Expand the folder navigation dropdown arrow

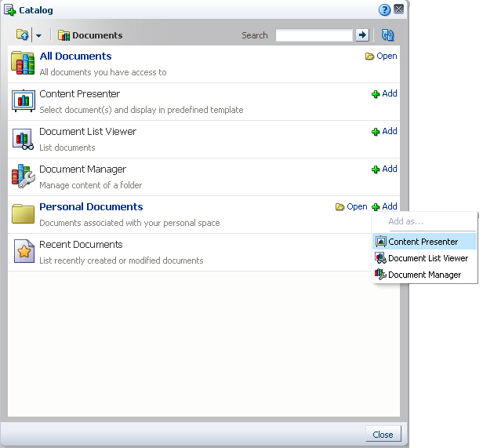click(38, 36)
